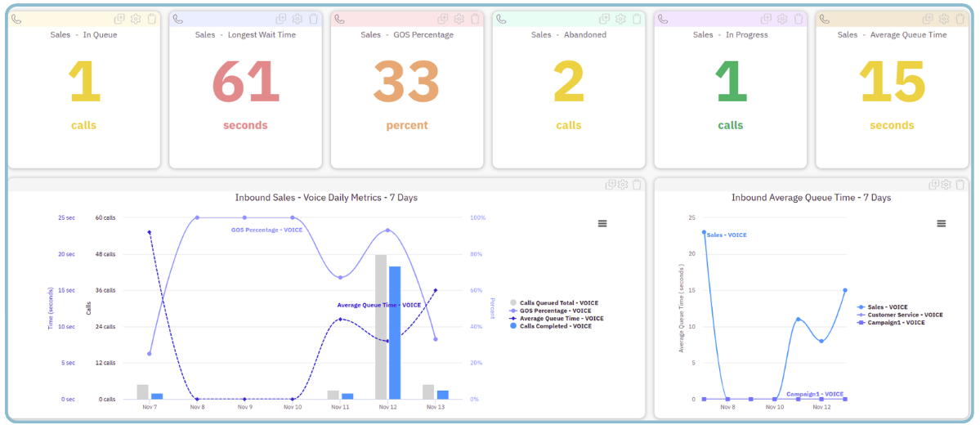The image size is (980, 425).
Task: Open settings gear on Sales In Progress widget
Action: (782, 19)
